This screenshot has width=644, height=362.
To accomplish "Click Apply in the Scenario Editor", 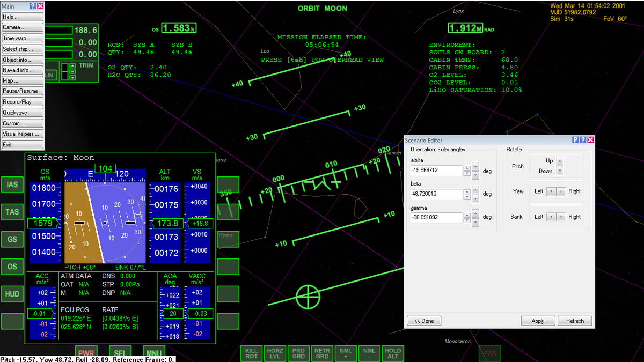I will 538,321.
